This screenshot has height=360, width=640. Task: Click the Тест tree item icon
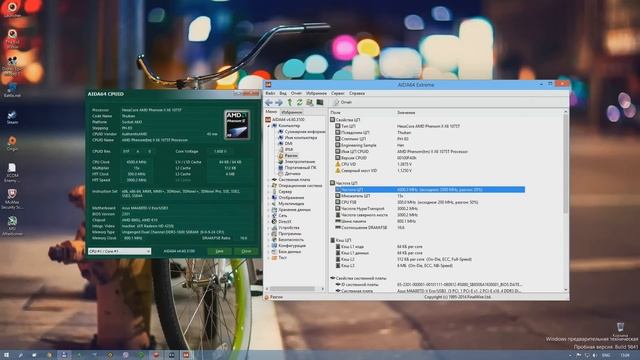[x=275, y=258]
